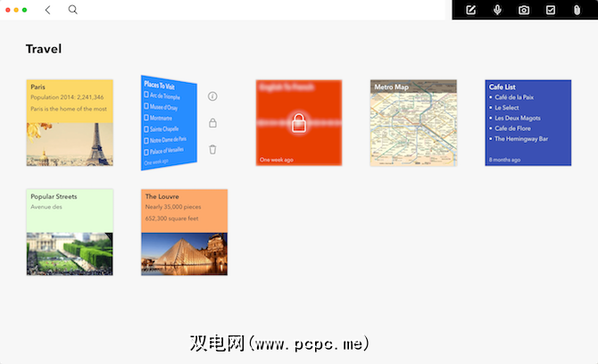The width and height of the screenshot is (598, 364).
Task: Click 'Les Deux Magots' list entry
Action: 518,118
